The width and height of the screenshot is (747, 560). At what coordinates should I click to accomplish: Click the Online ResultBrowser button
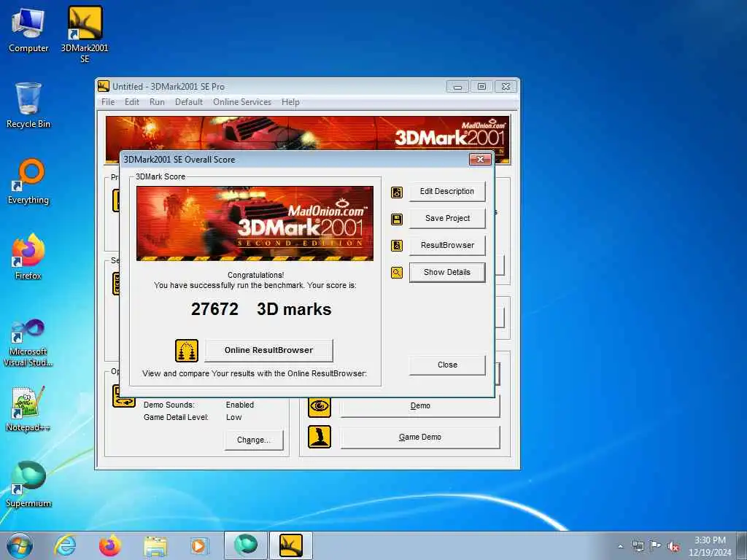click(x=268, y=351)
